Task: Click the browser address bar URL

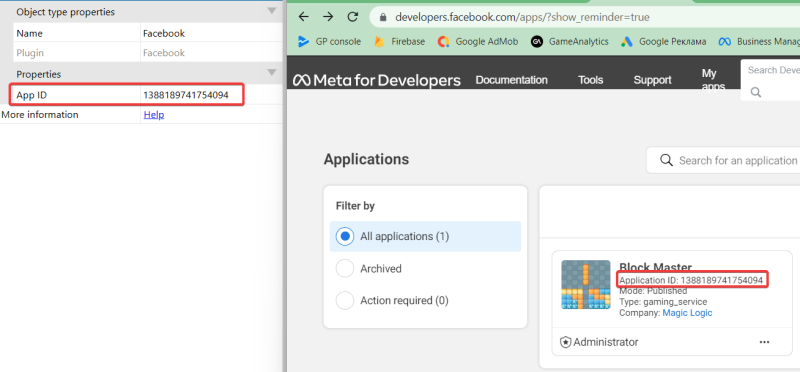Action: (522, 17)
